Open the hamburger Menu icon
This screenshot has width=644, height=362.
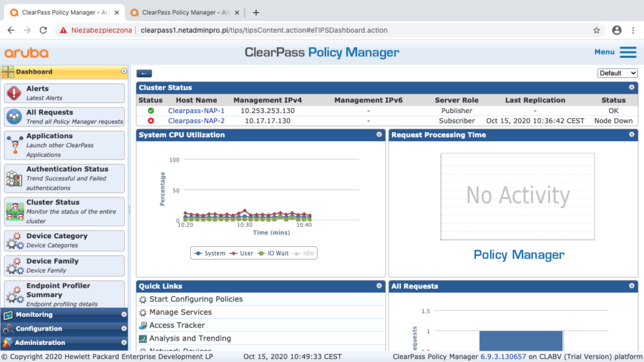(x=628, y=52)
